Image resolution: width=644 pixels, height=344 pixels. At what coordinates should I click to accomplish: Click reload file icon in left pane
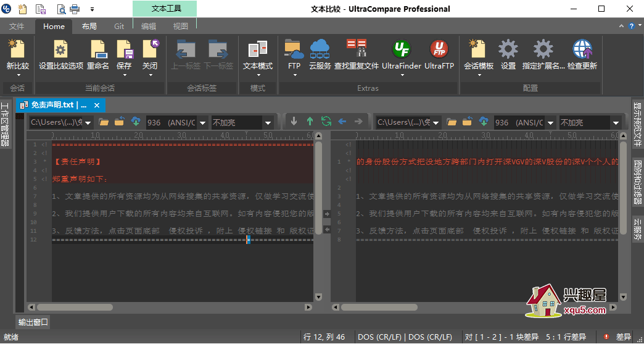(120, 121)
